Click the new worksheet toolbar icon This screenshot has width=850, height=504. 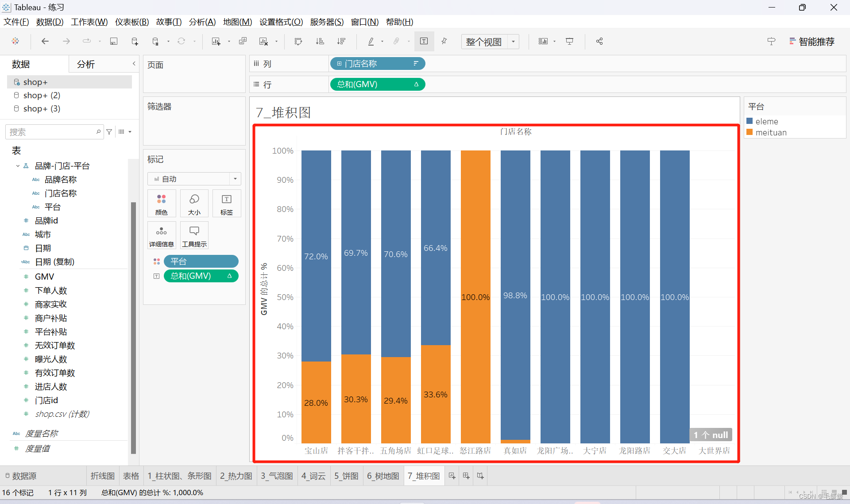[216, 41]
